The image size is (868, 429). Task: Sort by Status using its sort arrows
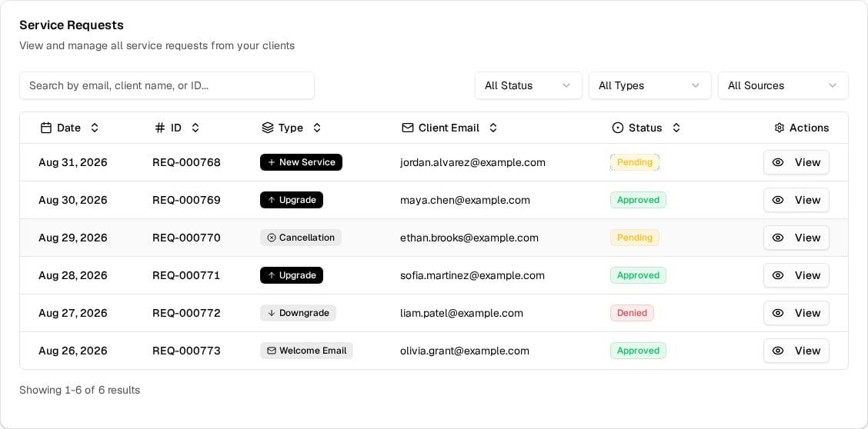pyautogui.click(x=676, y=128)
